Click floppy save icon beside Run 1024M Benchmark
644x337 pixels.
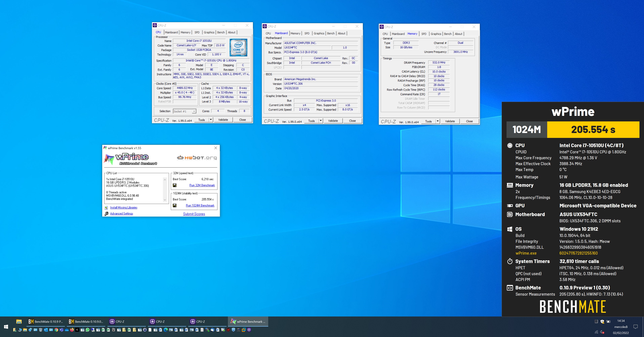pyautogui.click(x=174, y=205)
